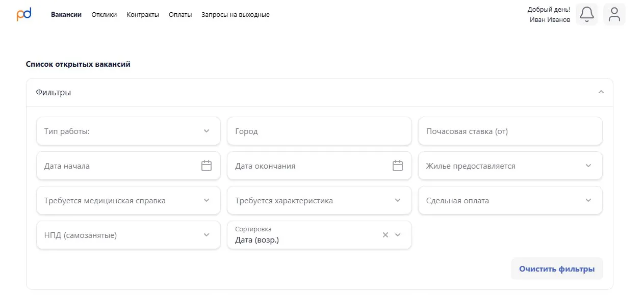Collapse the Фильтры panel
The image size is (644, 295).
[601, 92]
